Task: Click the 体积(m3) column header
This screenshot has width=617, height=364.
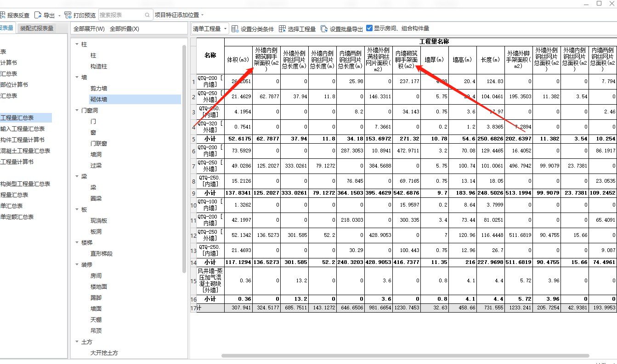Action: click(x=238, y=60)
